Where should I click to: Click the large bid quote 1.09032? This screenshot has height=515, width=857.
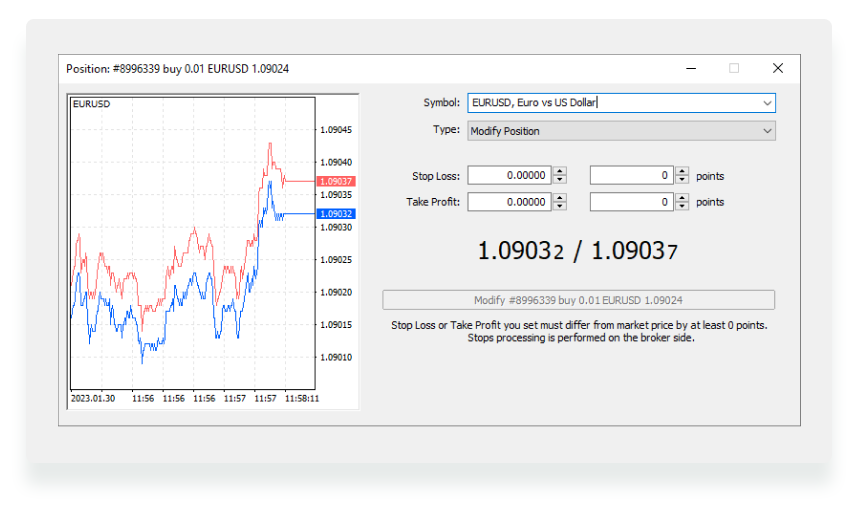(520, 251)
